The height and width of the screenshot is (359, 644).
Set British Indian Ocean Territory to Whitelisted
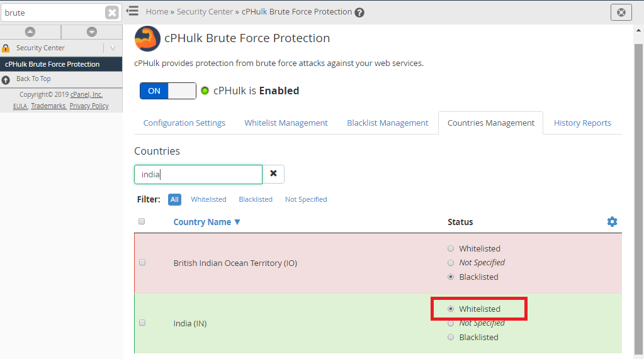[451, 248]
